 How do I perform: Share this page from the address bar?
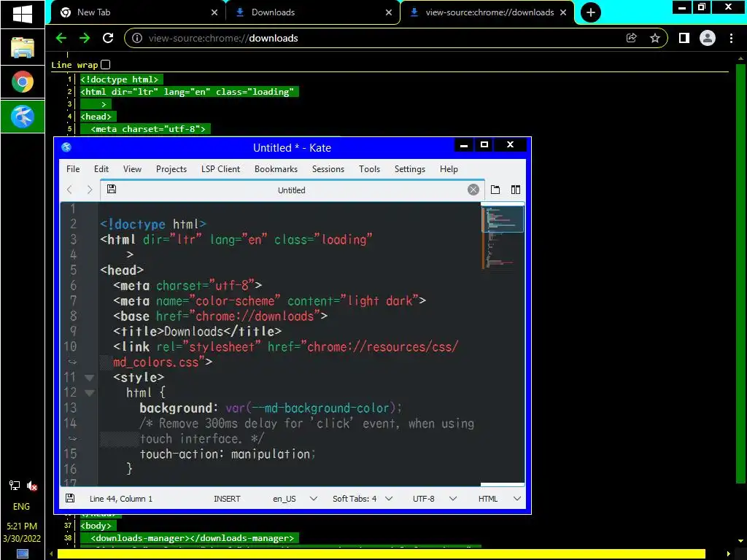632,38
